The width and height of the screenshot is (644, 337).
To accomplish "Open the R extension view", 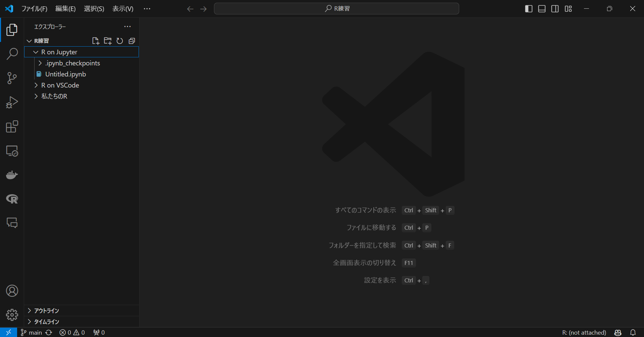I will coord(12,199).
